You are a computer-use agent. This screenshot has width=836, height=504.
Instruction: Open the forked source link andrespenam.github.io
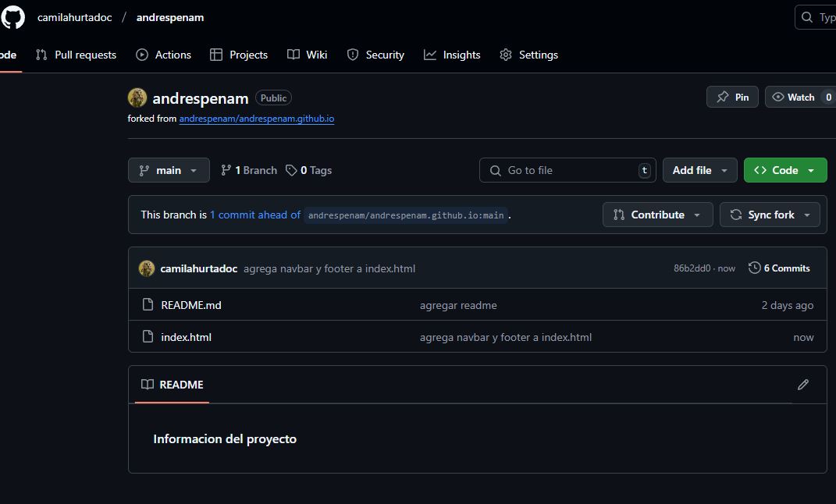pyautogui.click(x=256, y=119)
